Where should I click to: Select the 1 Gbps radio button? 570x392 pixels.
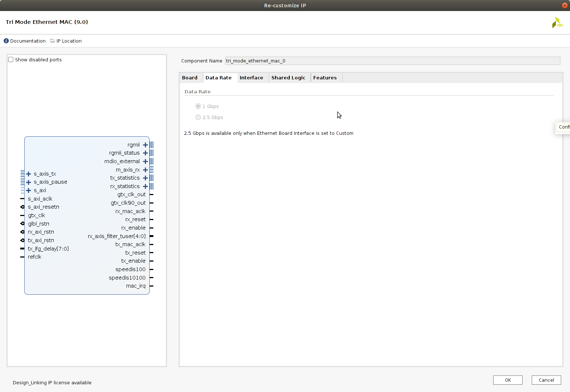click(x=198, y=106)
